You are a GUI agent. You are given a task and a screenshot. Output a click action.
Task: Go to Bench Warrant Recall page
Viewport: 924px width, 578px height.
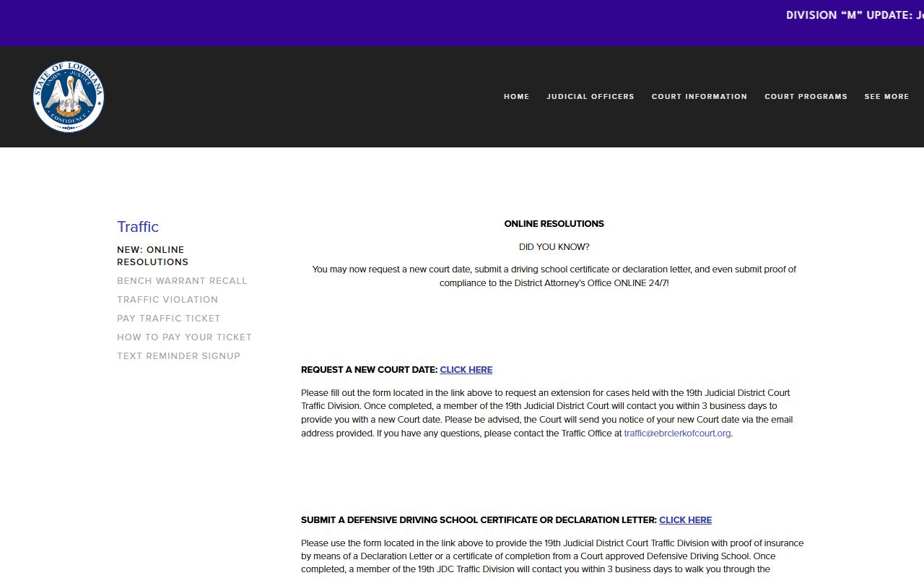click(182, 280)
